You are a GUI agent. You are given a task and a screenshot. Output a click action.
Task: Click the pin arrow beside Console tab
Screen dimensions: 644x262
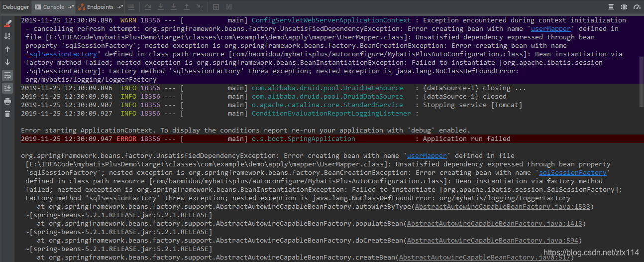point(71,7)
